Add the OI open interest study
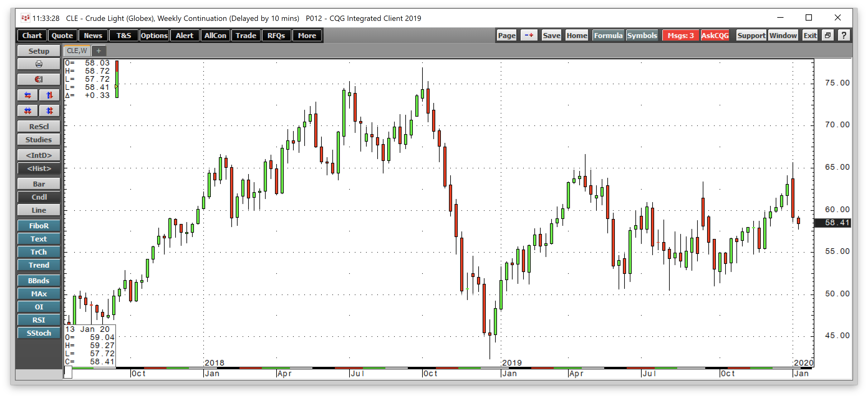 [39, 307]
